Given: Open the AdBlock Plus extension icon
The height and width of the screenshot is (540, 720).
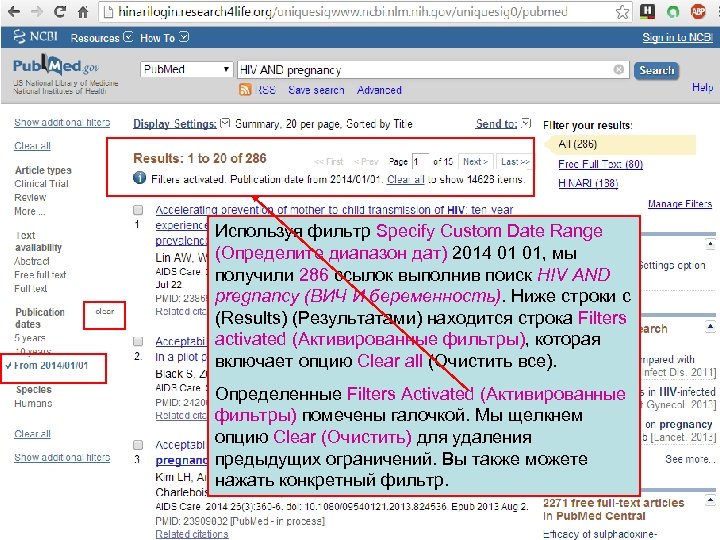Looking at the screenshot, I should point(698,11).
